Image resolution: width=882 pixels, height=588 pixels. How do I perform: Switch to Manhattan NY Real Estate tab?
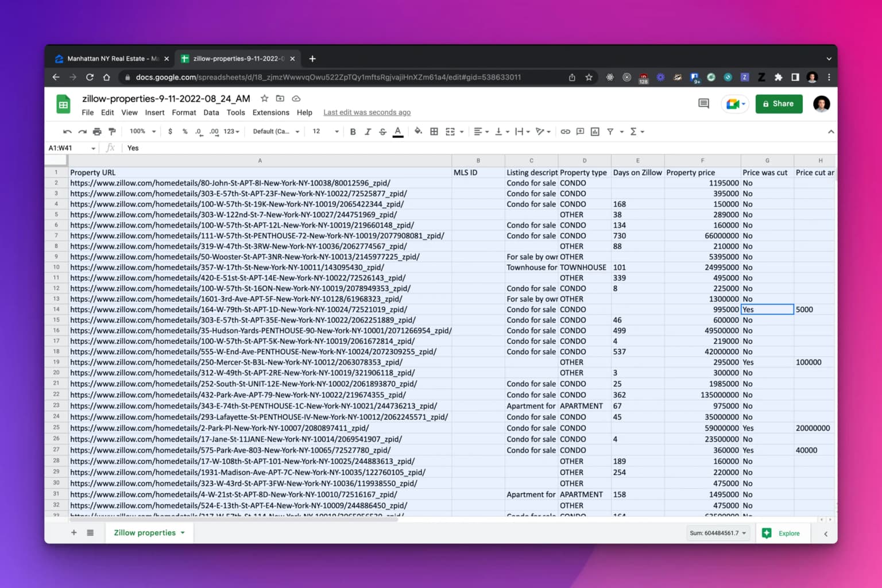pos(113,59)
